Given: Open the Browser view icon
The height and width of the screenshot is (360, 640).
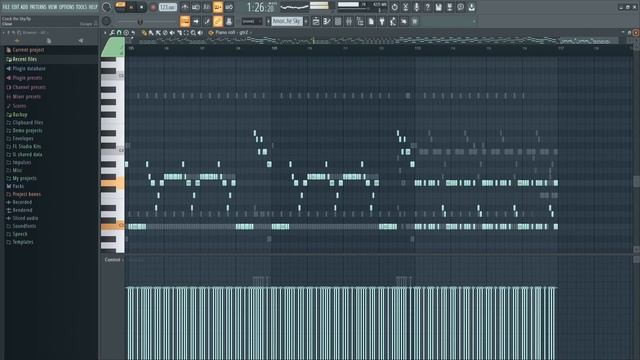Looking at the screenshot, I should (360, 21).
